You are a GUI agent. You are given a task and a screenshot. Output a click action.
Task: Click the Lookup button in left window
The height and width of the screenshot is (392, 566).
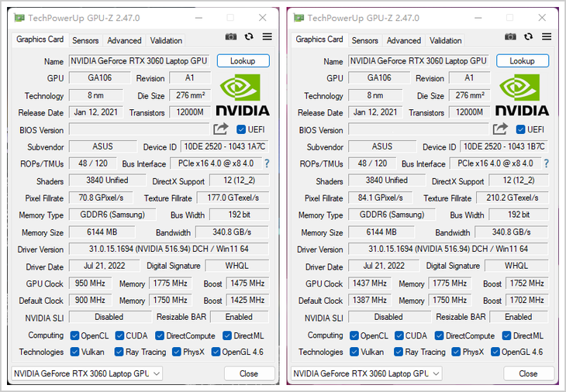(243, 61)
